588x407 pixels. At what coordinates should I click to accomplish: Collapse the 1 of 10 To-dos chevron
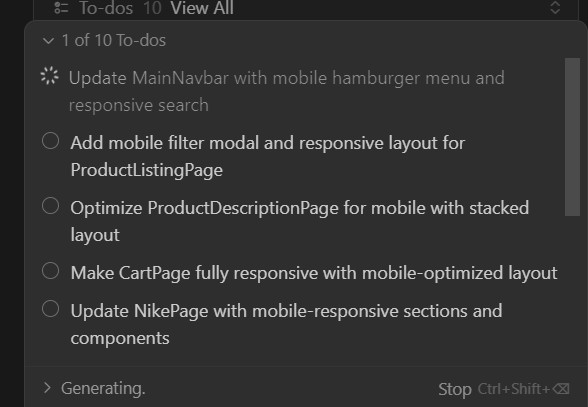click(x=48, y=41)
